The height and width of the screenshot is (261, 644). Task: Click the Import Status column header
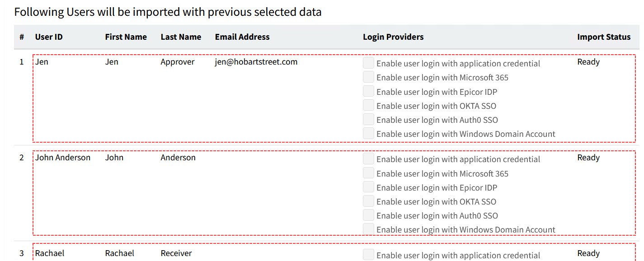coord(603,37)
